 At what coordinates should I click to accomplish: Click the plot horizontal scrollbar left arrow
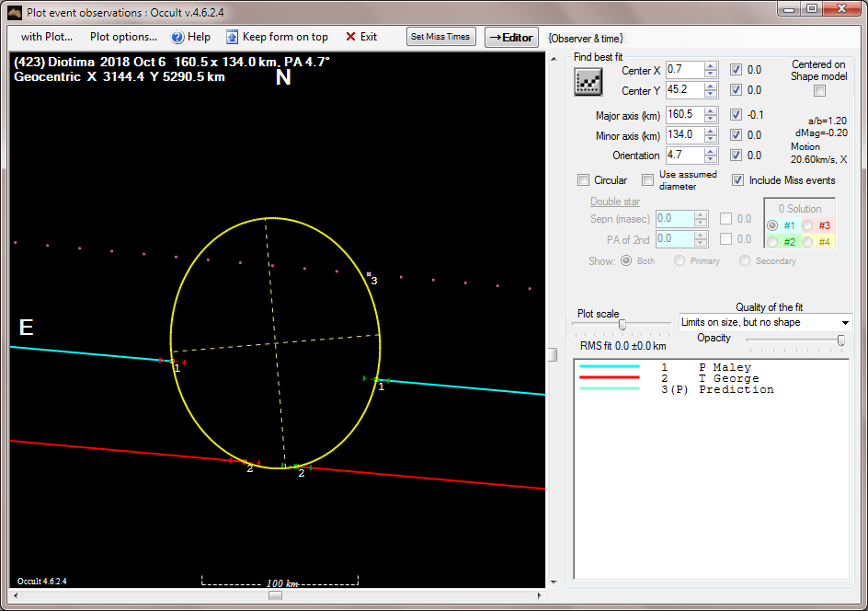pos(15,595)
